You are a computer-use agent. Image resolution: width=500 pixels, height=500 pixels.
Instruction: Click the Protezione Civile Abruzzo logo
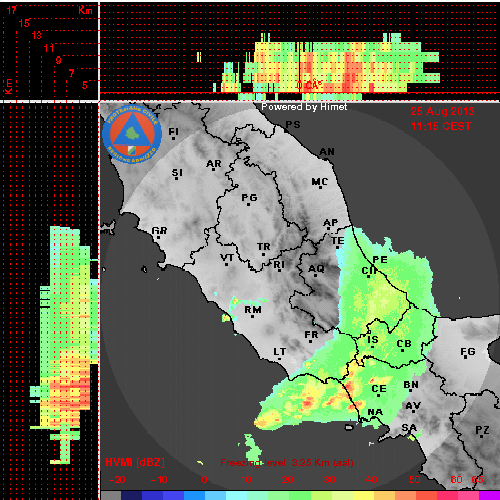(x=132, y=134)
